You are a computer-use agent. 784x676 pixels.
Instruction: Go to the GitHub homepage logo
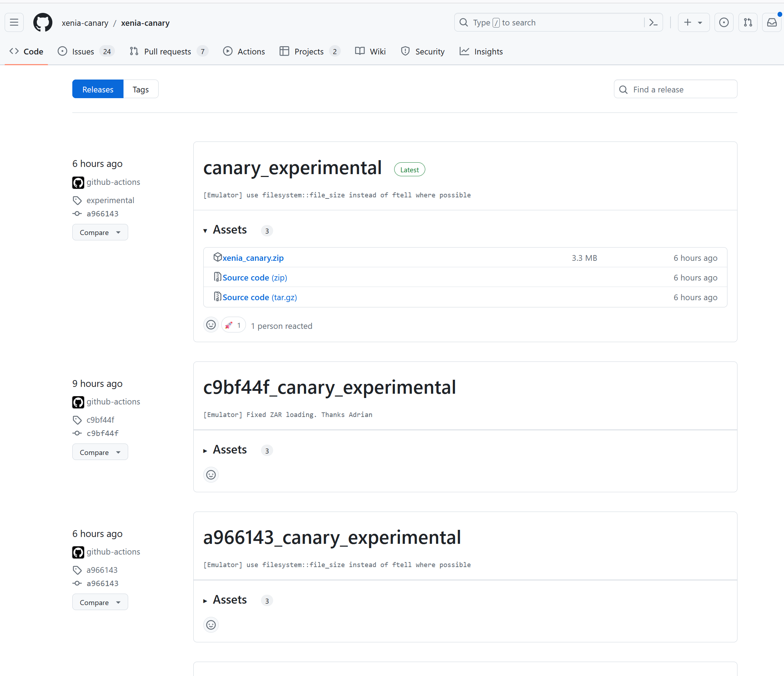[x=43, y=23]
